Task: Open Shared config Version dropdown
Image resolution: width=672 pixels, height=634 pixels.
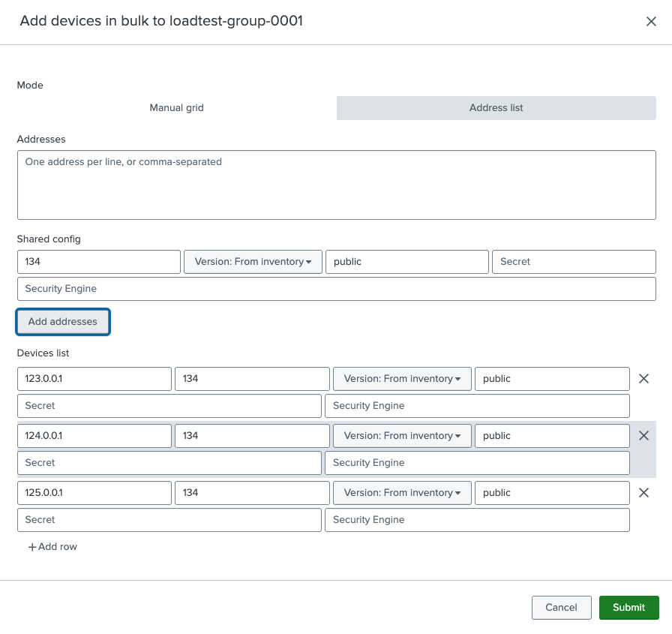Action: 253,262
